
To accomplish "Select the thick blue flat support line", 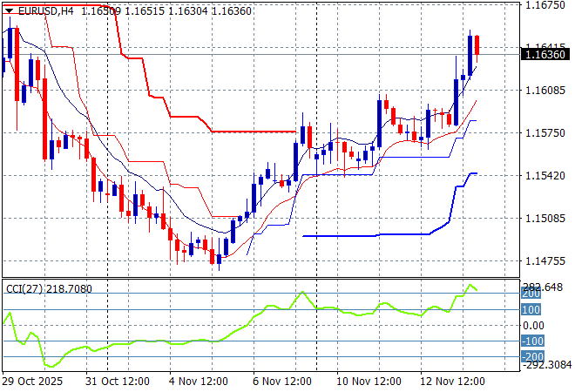I will 339,236.
